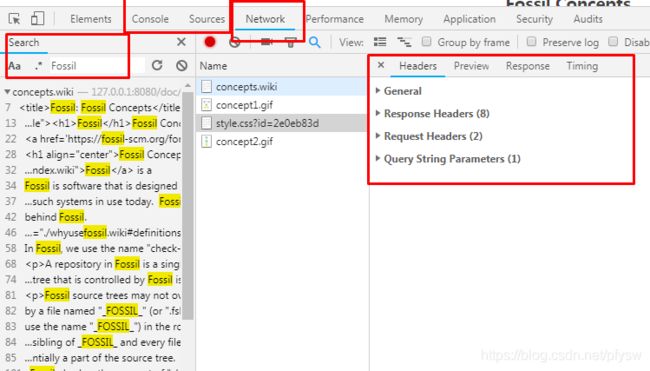
Task: Stop recording the network log
Action: click(210, 42)
